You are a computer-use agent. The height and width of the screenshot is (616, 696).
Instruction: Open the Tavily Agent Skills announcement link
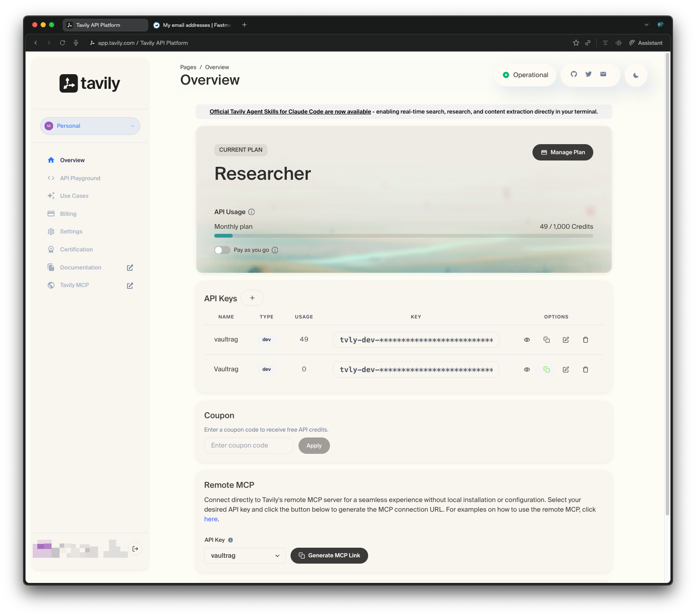point(290,111)
